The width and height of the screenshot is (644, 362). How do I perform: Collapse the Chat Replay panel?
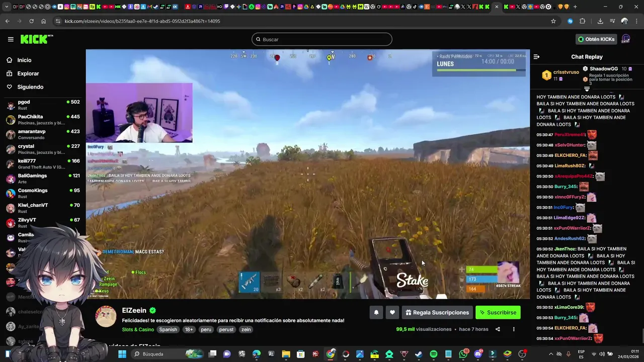[x=536, y=57]
